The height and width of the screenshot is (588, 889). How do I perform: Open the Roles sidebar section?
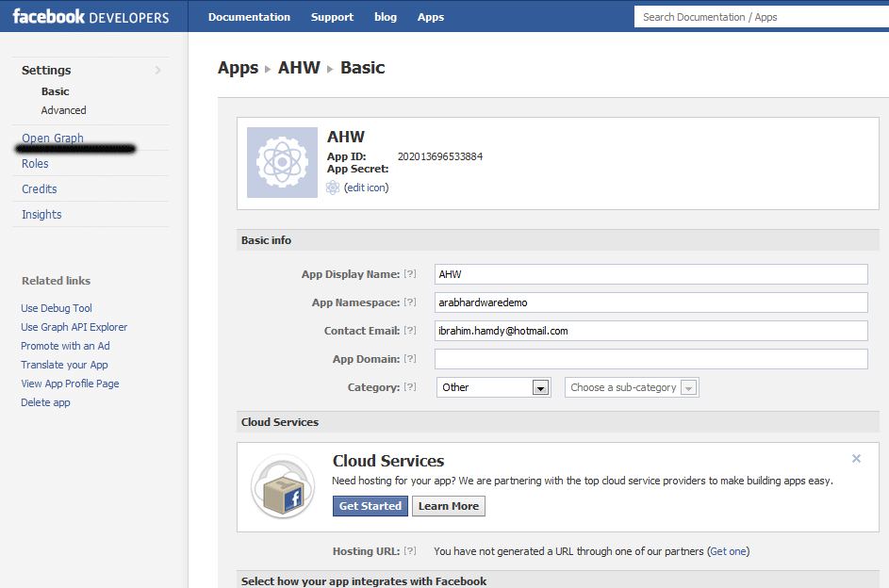pos(35,164)
